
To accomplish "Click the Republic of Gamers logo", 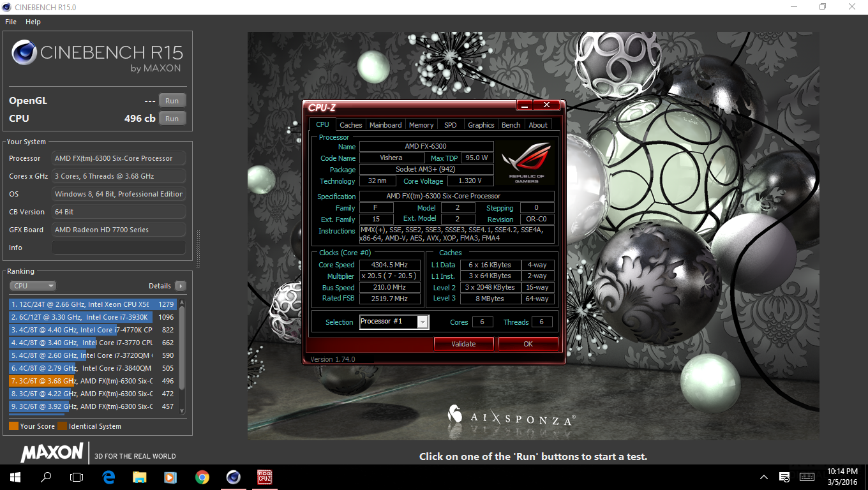I will pos(527,162).
